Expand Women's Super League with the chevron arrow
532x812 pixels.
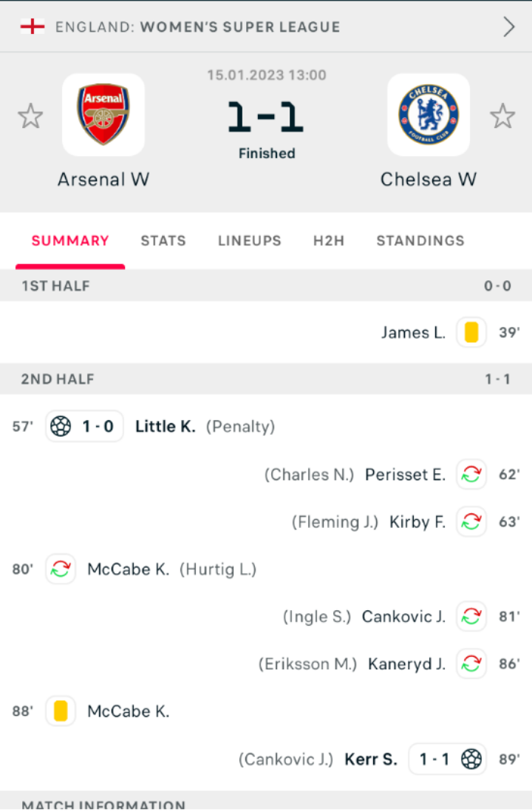[x=509, y=27]
